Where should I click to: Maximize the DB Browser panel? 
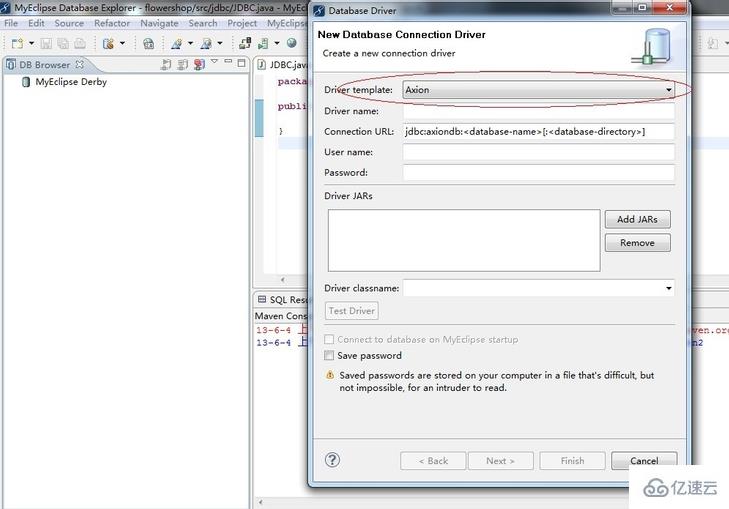(x=241, y=63)
